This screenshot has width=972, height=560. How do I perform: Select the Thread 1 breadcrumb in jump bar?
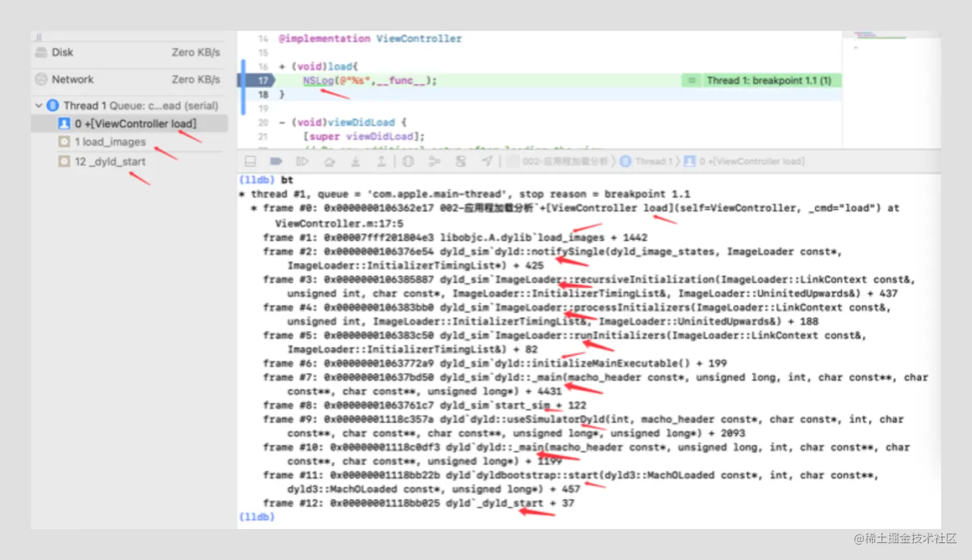coord(647,161)
